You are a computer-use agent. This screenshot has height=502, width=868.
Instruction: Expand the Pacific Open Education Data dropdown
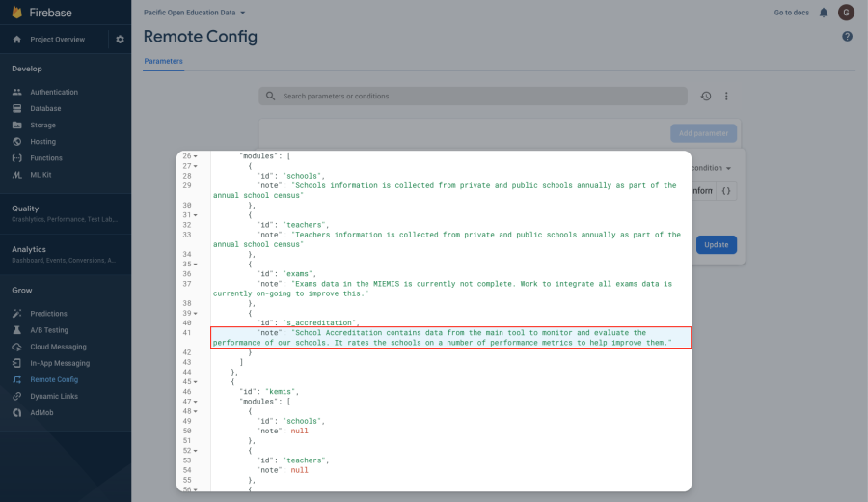point(194,13)
